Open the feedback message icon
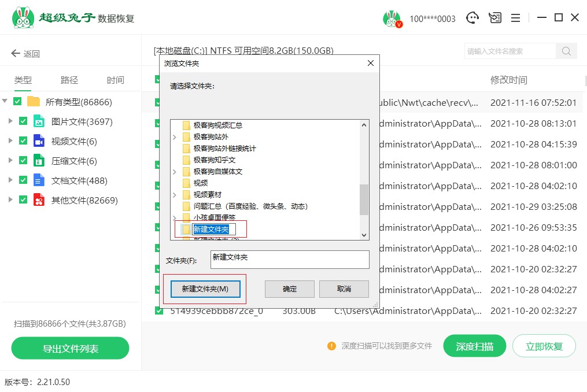This screenshot has height=392, width=587. (x=494, y=18)
